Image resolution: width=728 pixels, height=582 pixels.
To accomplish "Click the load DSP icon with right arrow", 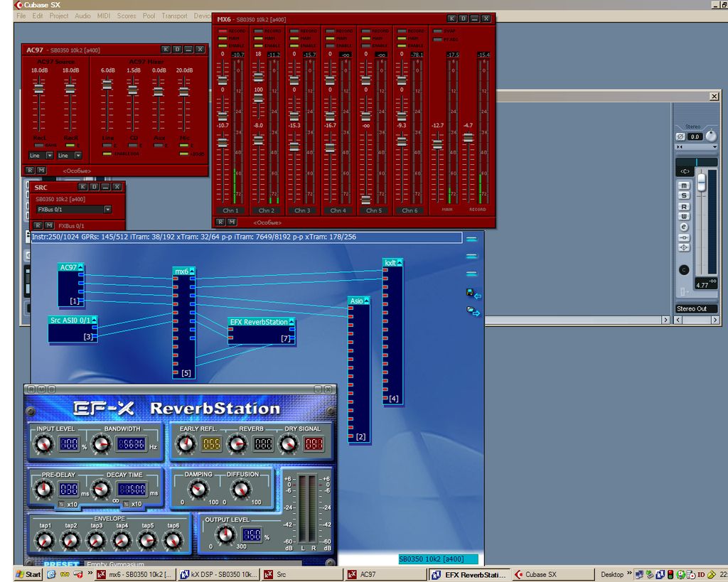I will coord(473,311).
